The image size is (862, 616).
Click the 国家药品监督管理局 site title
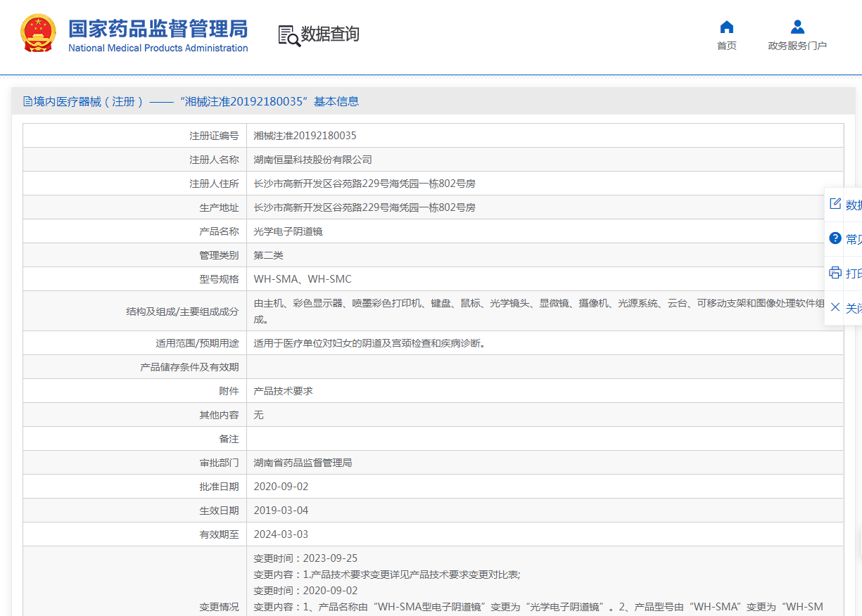click(x=158, y=29)
